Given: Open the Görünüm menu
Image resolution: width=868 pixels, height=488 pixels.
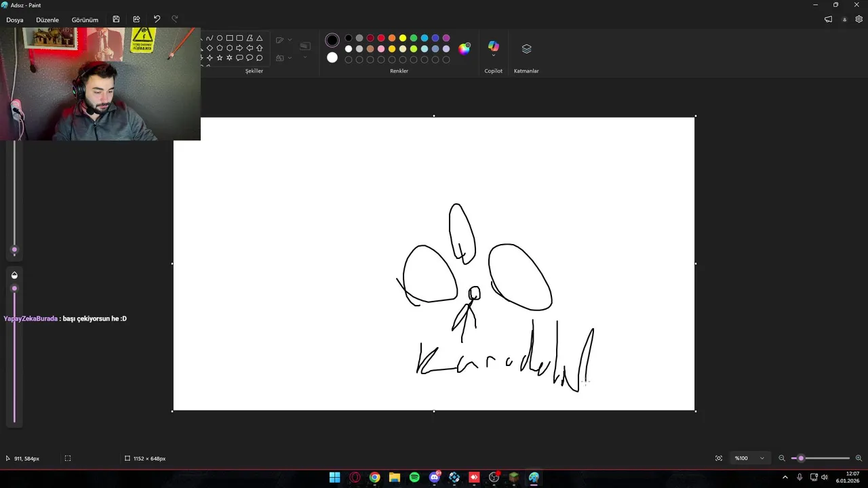Looking at the screenshot, I should pyautogui.click(x=85, y=20).
